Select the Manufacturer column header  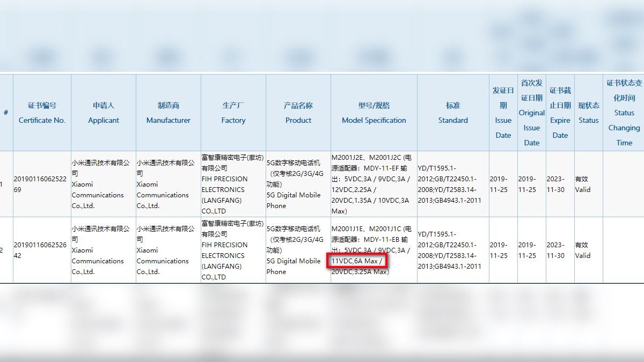tap(168, 113)
